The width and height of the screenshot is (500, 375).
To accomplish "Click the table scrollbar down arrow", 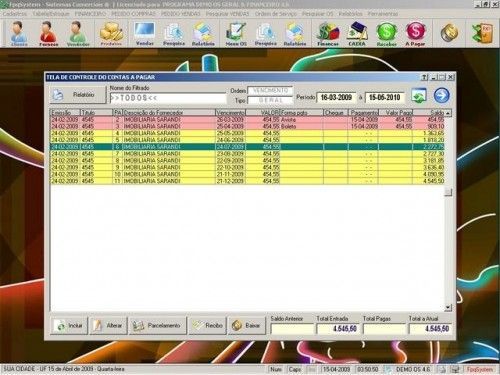I will [448, 307].
